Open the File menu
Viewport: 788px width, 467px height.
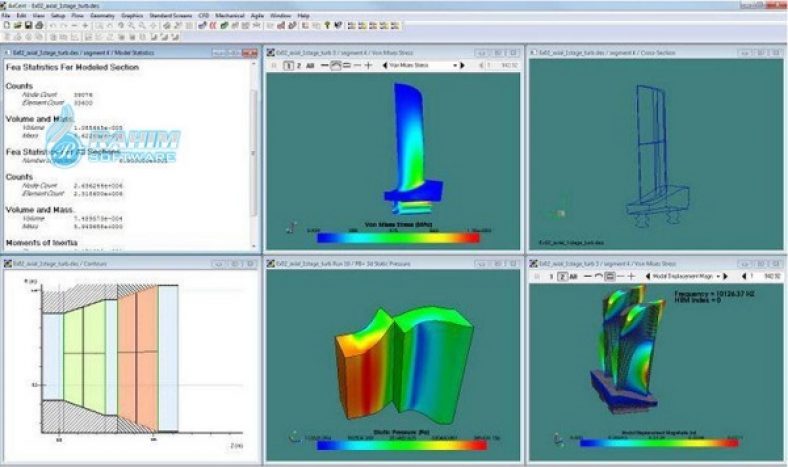[6, 16]
